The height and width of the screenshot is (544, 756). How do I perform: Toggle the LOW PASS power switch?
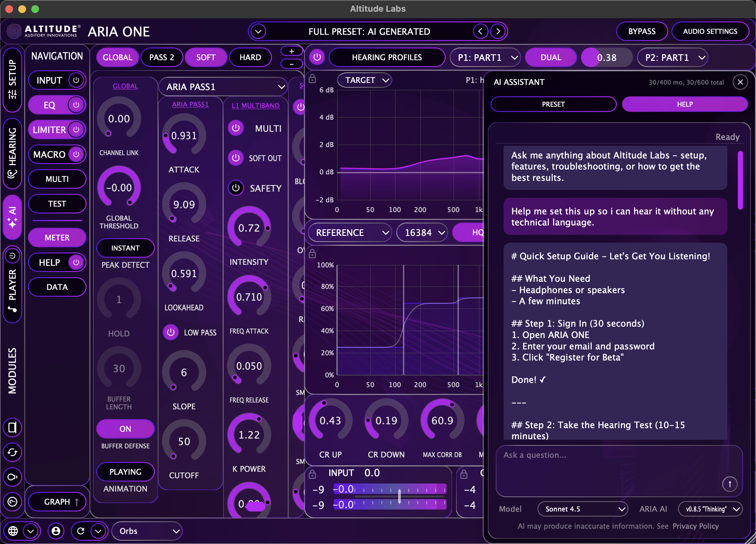pyautogui.click(x=171, y=332)
